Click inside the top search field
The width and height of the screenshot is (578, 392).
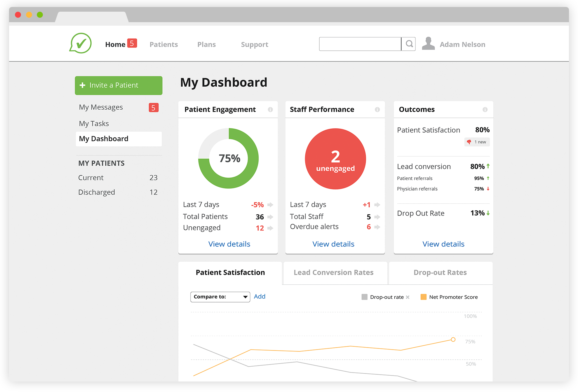coord(360,44)
